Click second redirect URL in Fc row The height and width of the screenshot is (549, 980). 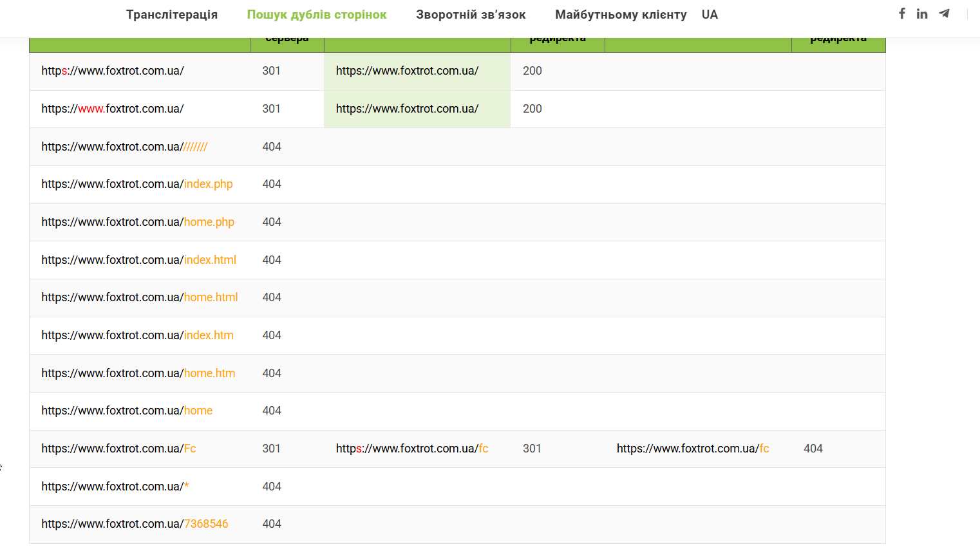693,449
